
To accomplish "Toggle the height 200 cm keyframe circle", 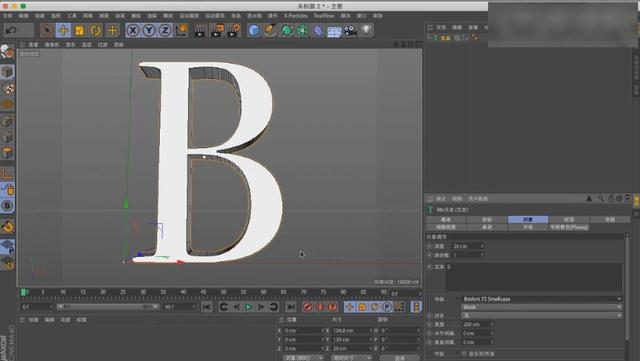I will (x=429, y=324).
